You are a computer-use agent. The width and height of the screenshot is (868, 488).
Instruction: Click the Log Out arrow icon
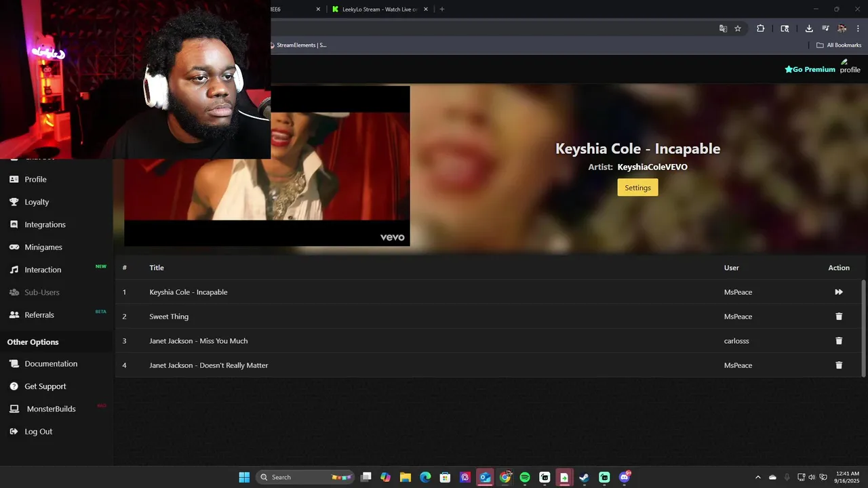pyautogui.click(x=14, y=432)
